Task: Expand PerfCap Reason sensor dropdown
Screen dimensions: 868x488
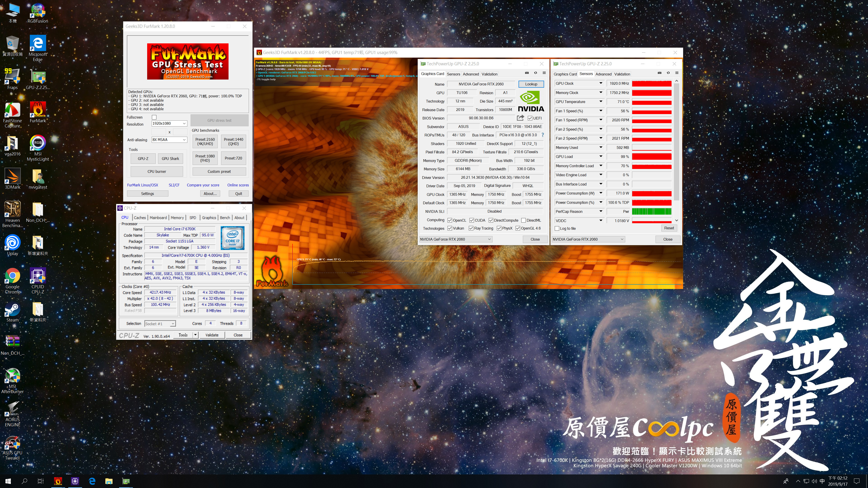Action: [600, 211]
